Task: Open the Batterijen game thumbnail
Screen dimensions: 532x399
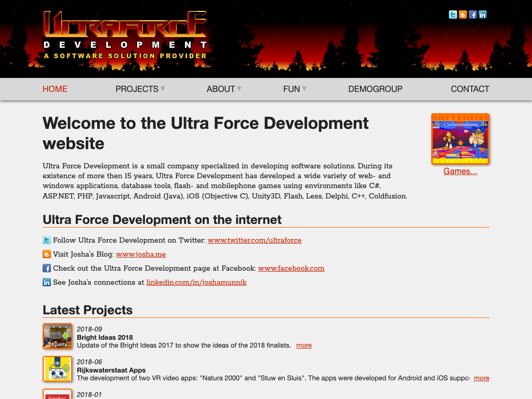Action: pos(460,139)
